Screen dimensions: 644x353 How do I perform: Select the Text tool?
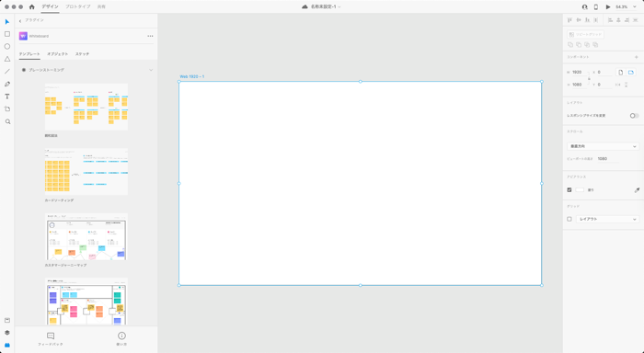click(x=7, y=97)
